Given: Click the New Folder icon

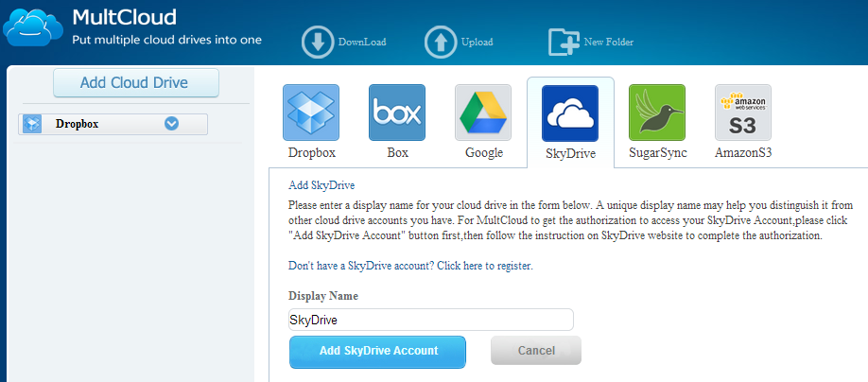Looking at the screenshot, I should [564, 42].
